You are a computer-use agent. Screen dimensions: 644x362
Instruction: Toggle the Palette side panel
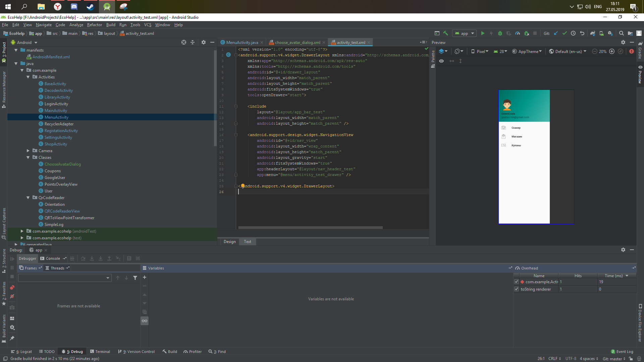pos(433,59)
